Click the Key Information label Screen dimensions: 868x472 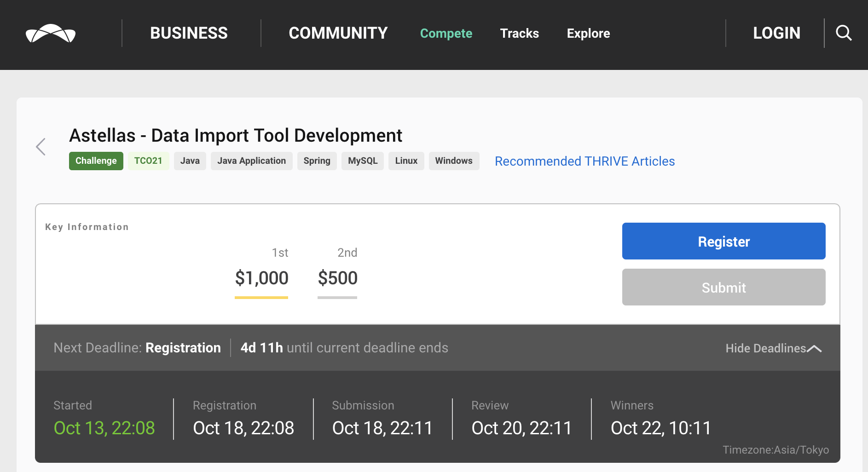(87, 227)
